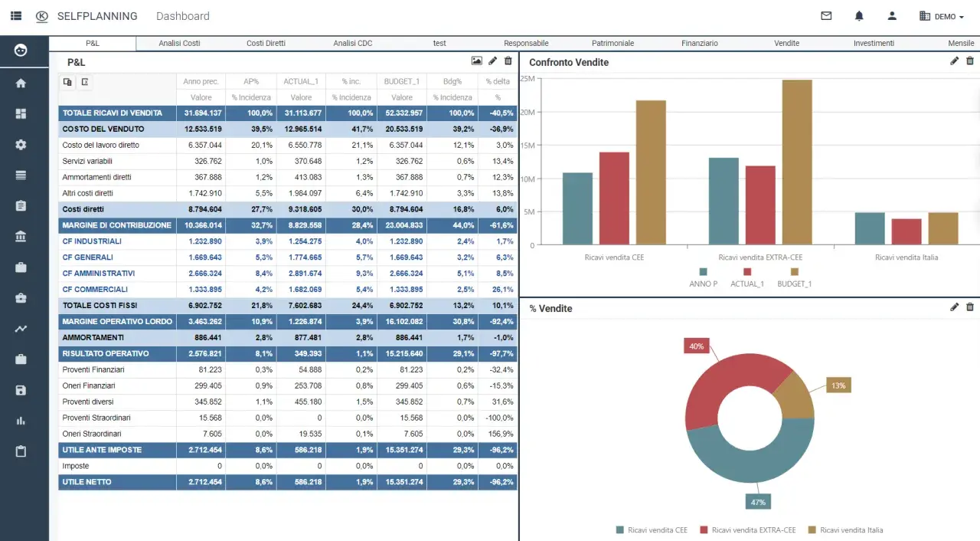Switch to Vendite tab
The image size is (980, 541).
pos(786,44)
